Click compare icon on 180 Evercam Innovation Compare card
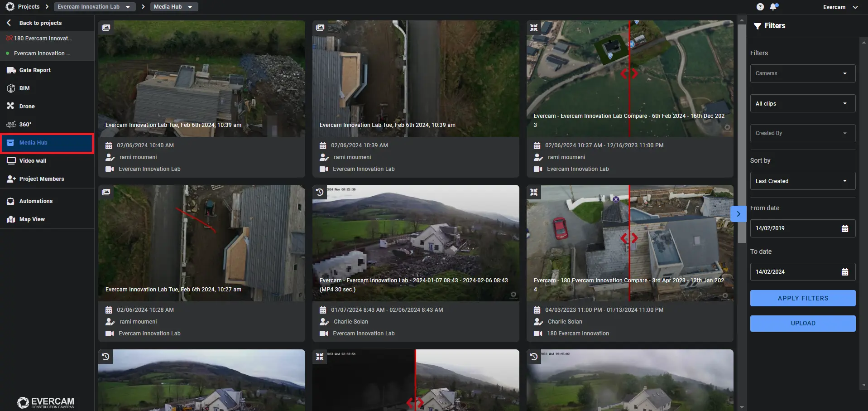The width and height of the screenshot is (868, 411). (534, 192)
